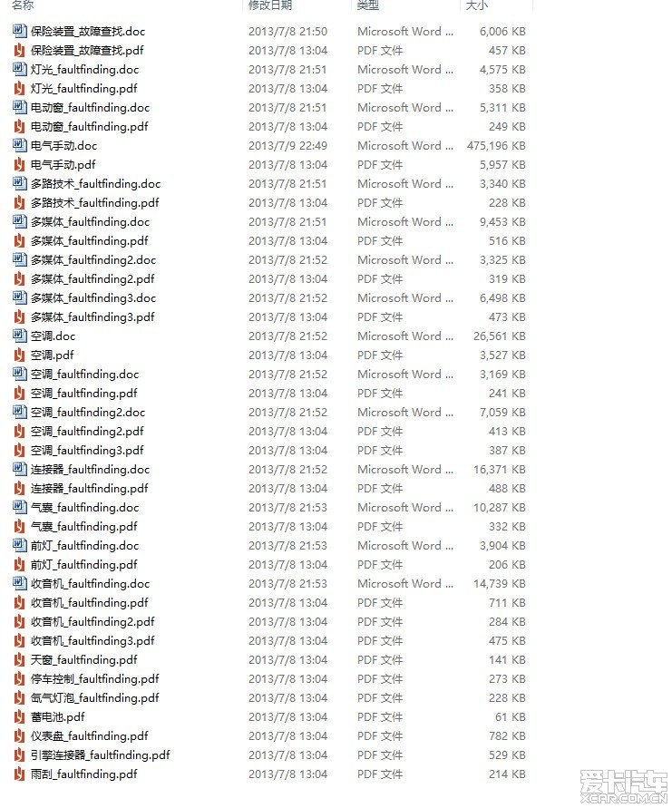Select Word icon of 保险装置_故障查找.doc
This screenshot has width=672, height=808.
pyautogui.click(x=20, y=31)
